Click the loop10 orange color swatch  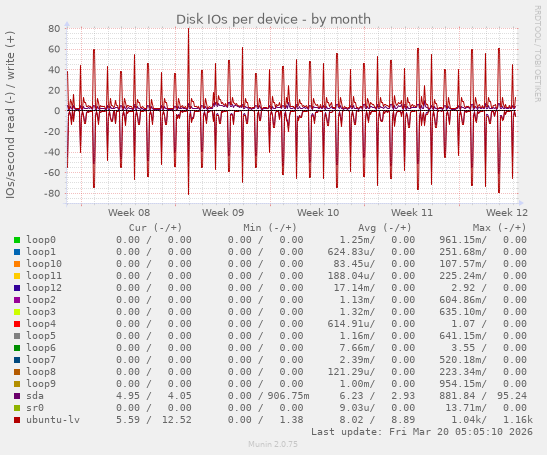pos(17,264)
